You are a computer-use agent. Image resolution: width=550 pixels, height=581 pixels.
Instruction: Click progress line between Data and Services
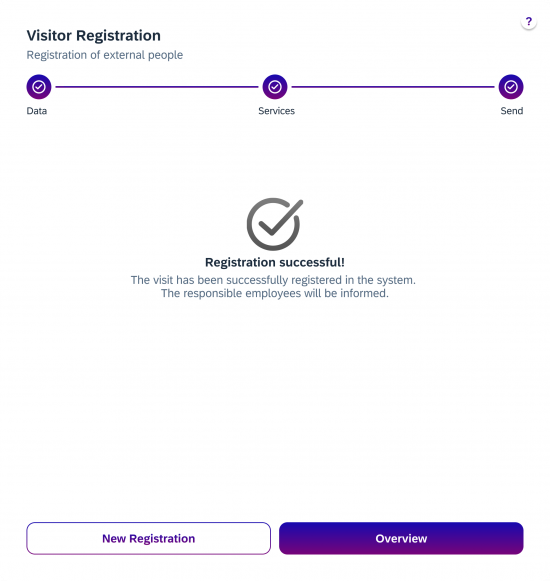coord(157,87)
